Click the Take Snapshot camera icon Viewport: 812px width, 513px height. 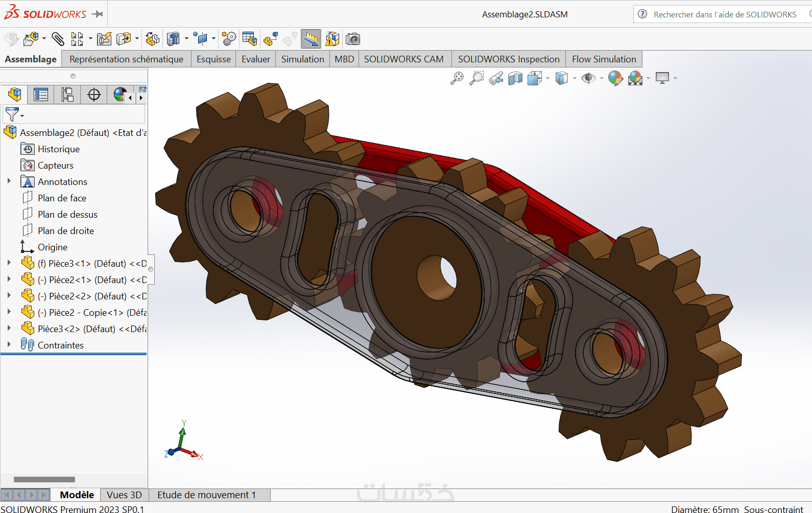pos(352,39)
